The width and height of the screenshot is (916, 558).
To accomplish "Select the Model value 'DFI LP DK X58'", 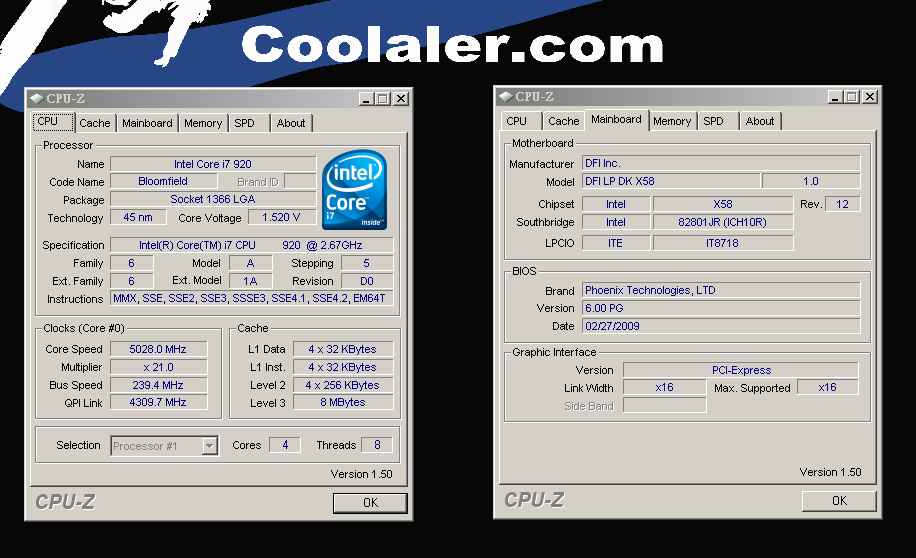I will (671, 181).
